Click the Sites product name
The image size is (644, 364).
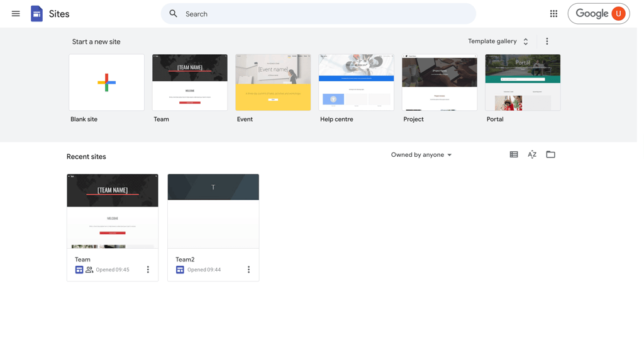pyautogui.click(x=59, y=14)
